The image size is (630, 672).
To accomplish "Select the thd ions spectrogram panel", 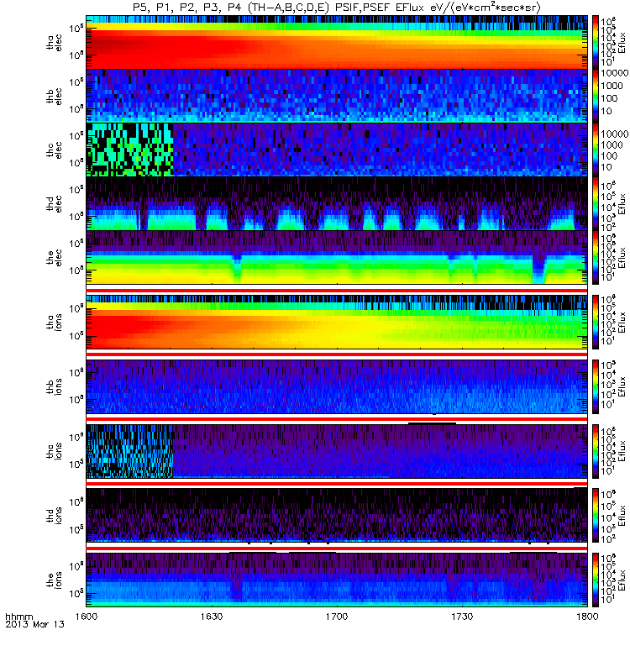I will [x=337, y=515].
